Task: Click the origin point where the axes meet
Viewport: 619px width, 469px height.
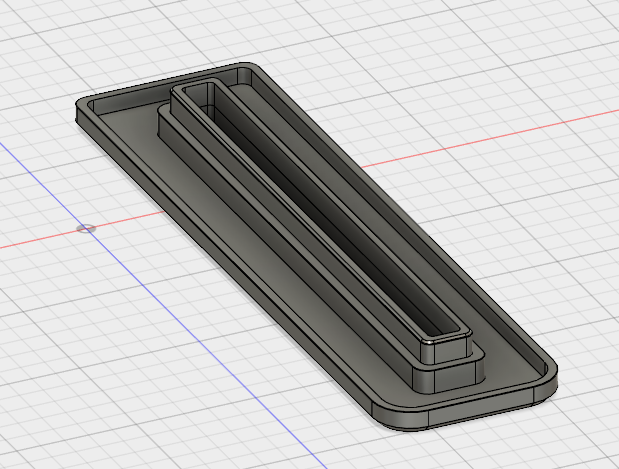Action: coord(87,228)
